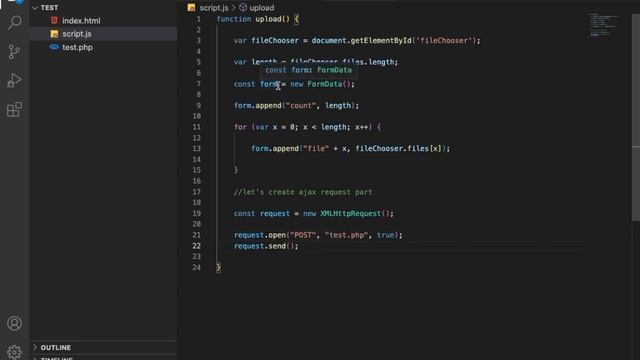The height and width of the screenshot is (360, 640).
Task: Click the minimap code overview
Action: [603, 25]
